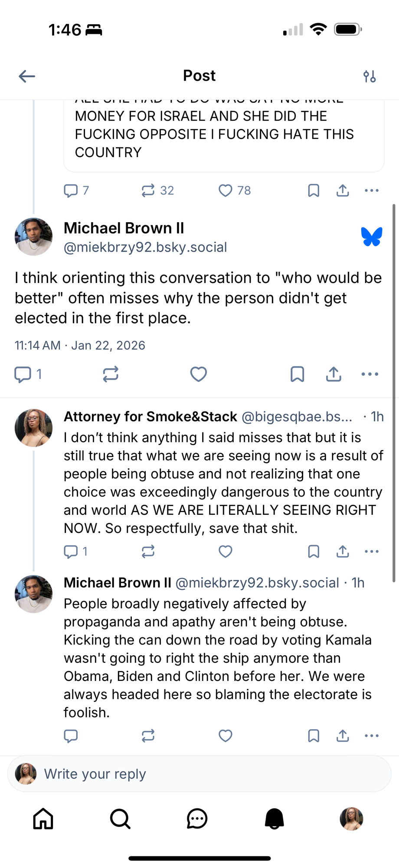Viewport: 399px width, 868px height.
Task: Open thread view settings icon
Action: click(x=370, y=76)
